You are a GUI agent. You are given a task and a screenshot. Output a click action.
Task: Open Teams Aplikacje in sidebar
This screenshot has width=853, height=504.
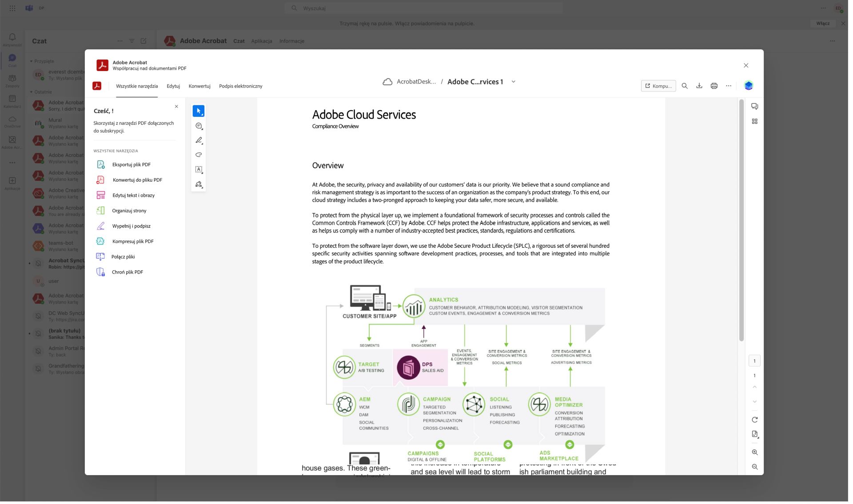12,184
